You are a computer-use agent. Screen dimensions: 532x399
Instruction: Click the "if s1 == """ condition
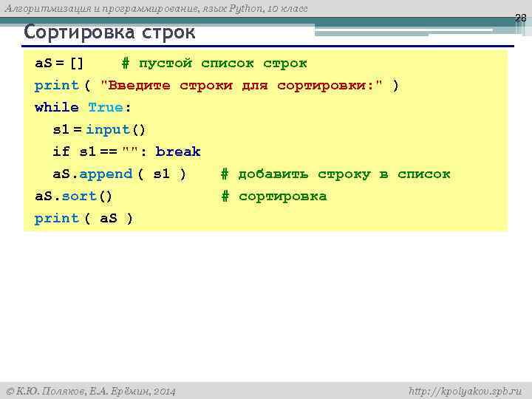pos(95,151)
